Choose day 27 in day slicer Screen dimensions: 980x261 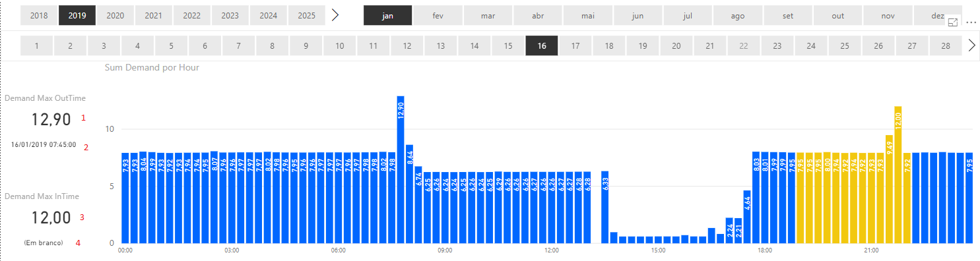pos(911,45)
